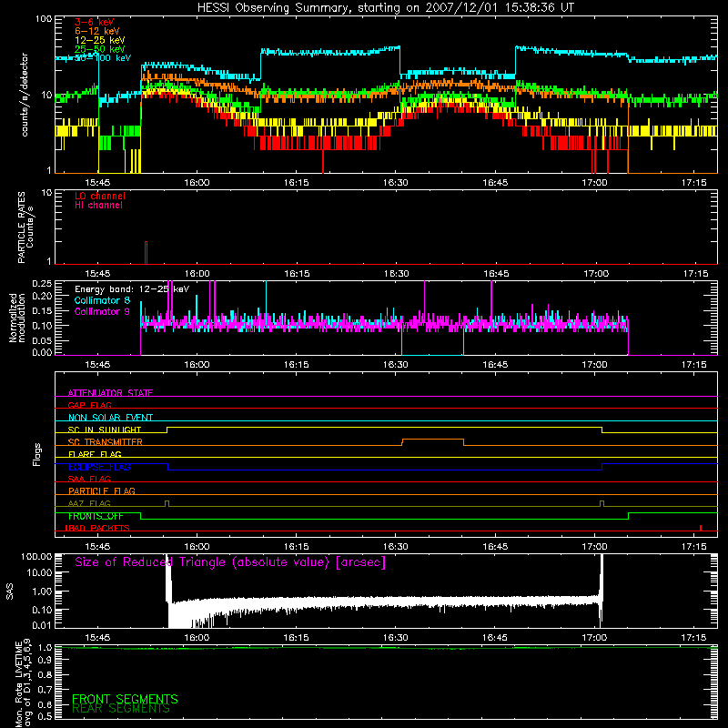This screenshot has height=728, width=728.
Task: Select the LO channel legend label
Action: point(100,196)
